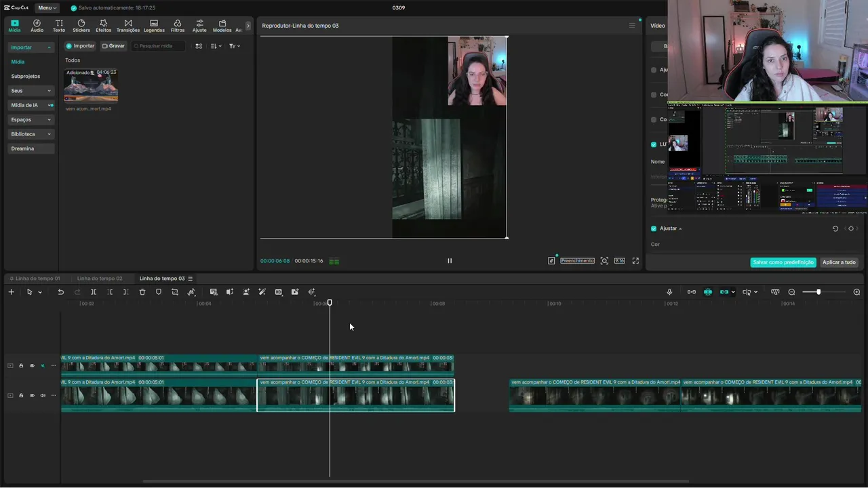The height and width of the screenshot is (488, 868).
Task: Click the delete left of playhead icon
Action: (110, 292)
